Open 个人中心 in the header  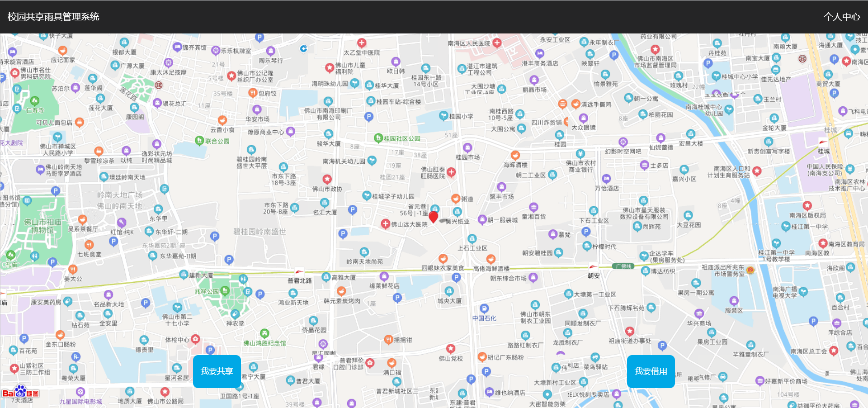coord(841,17)
